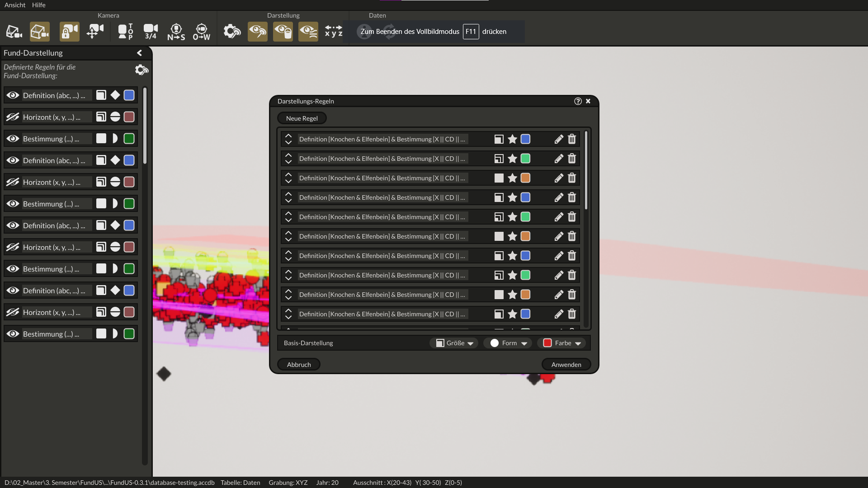Toggle the eye-with-pin visibility icon in toolbar
Image resolution: width=868 pixels, height=488 pixels.
(258, 32)
